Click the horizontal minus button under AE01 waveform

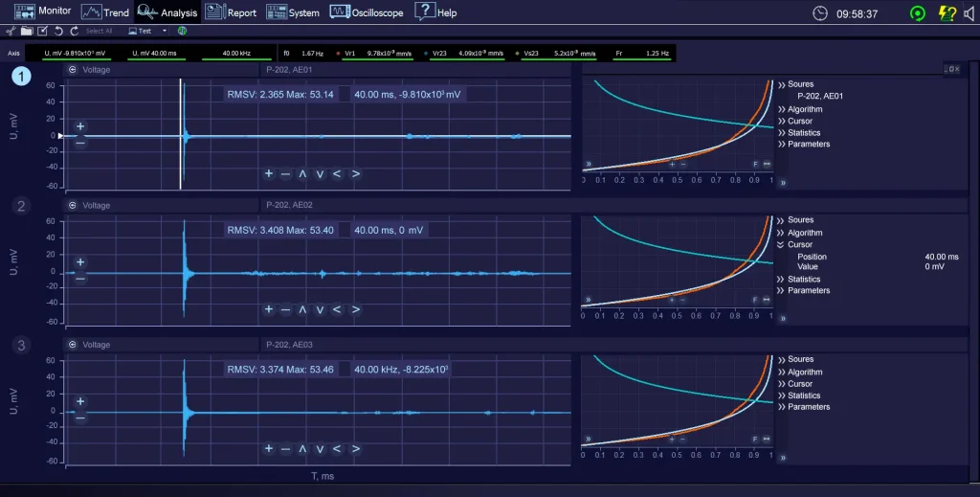[285, 173]
